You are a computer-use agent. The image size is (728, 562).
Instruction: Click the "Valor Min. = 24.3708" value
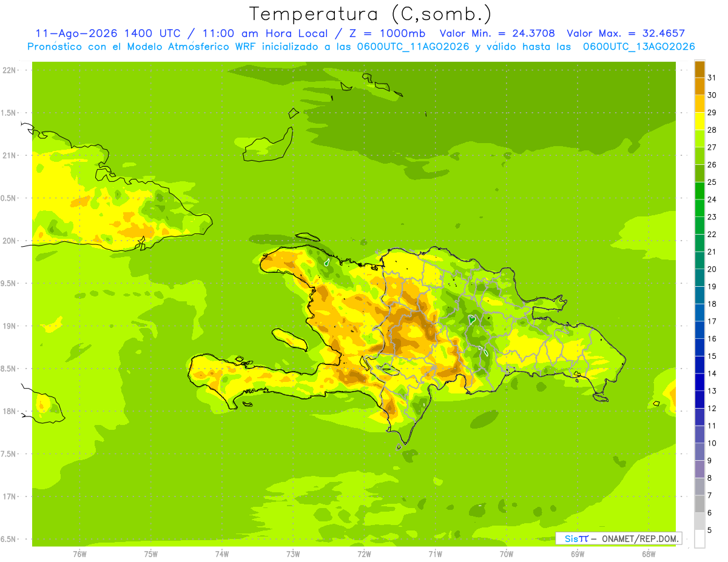(x=497, y=33)
